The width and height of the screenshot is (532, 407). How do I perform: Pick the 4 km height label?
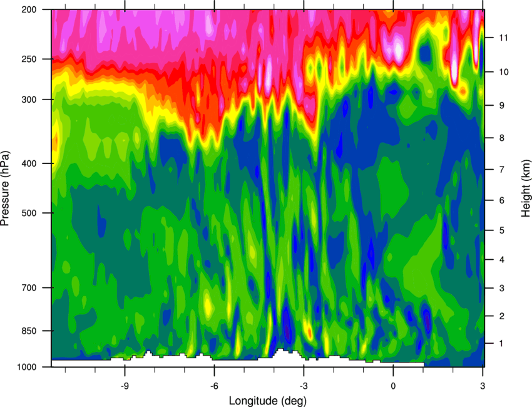point(501,260)
